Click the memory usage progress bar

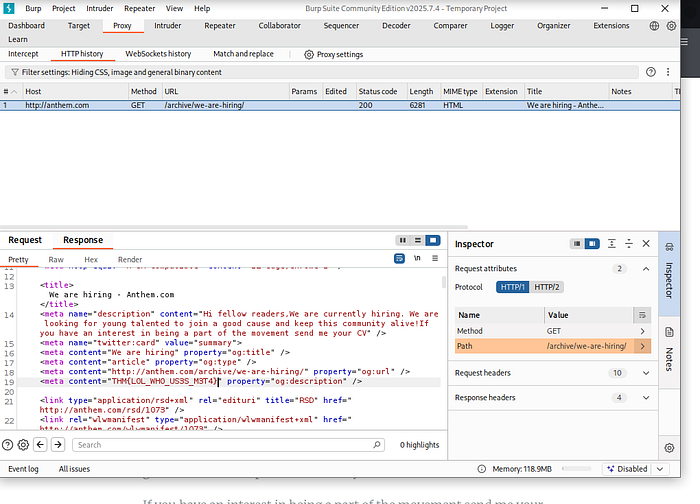click(x=577, y=469)
